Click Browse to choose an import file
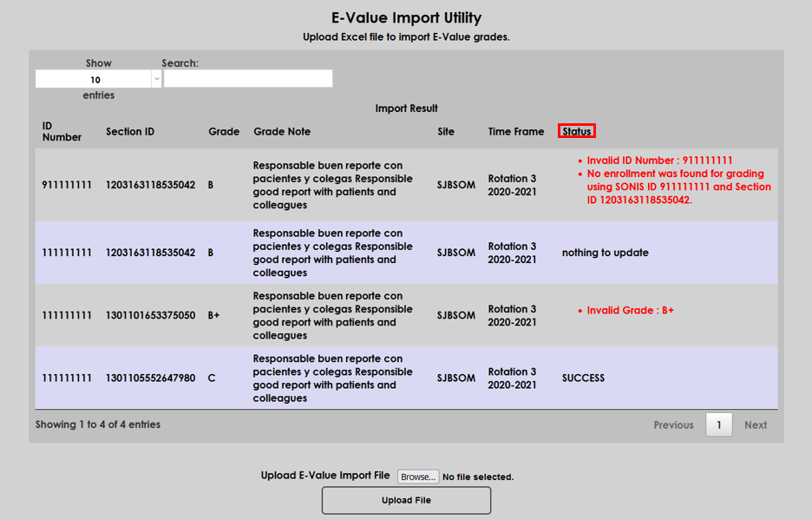The height and width of the screenshot is (520, 812). [417, 476]
